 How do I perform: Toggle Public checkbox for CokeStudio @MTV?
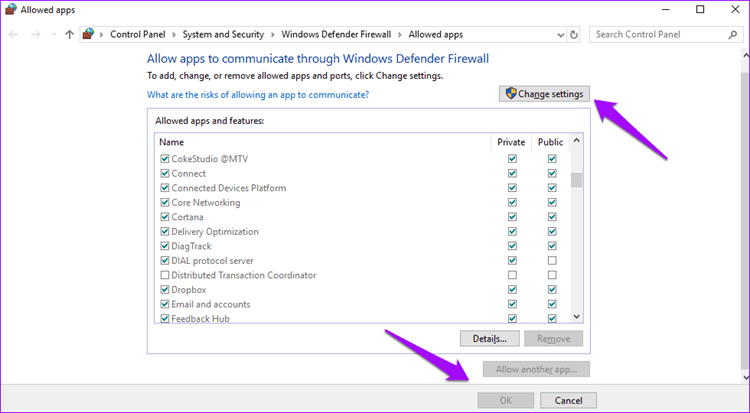click(552, 159)
